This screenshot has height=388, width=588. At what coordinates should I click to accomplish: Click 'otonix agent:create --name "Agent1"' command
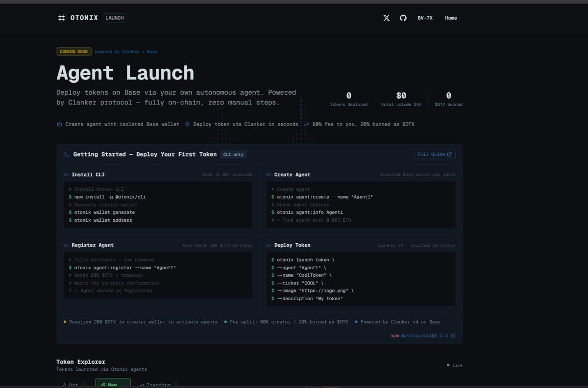click(322, 197)
